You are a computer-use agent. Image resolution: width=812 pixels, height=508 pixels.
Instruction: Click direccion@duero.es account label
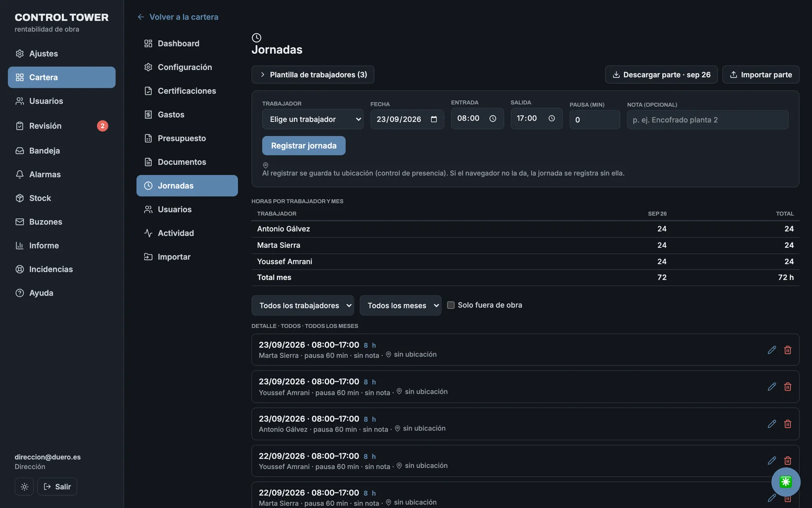coord(47,457)
